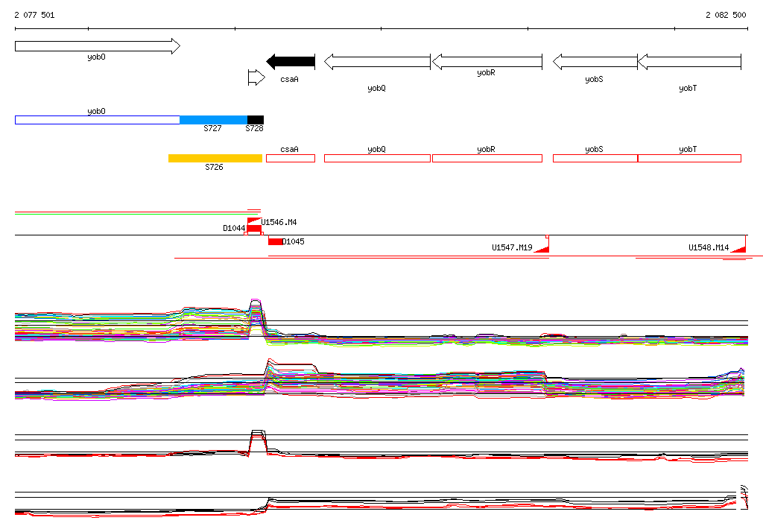Screen dimensions: 763x532
Task: Click the D1045 red block marker
Action: click(276, 241)
